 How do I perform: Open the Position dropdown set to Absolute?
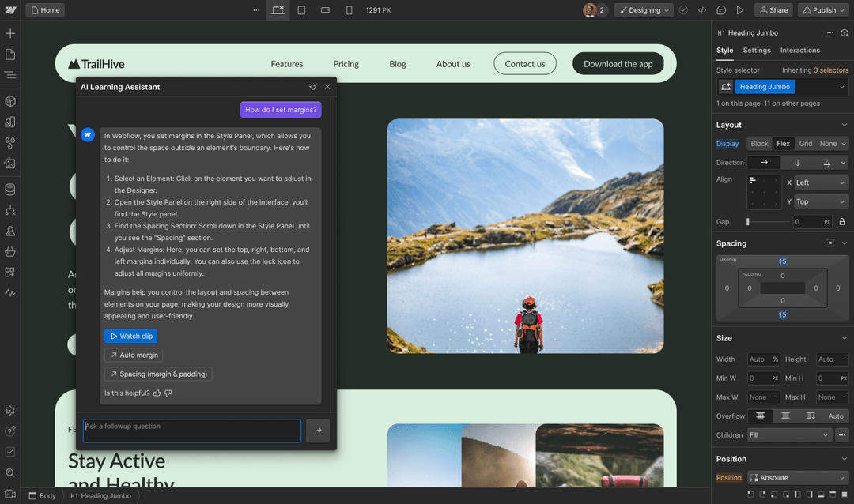pos(798,477)
